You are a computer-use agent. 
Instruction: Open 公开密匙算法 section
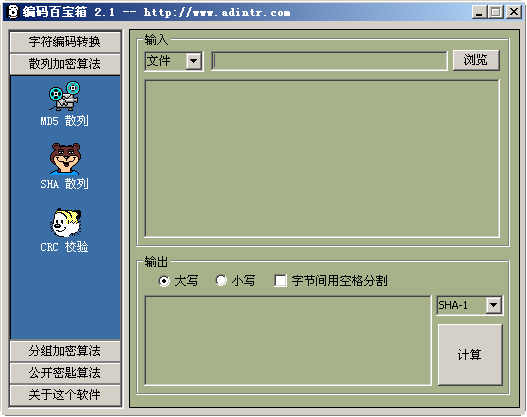coord(65,373)
